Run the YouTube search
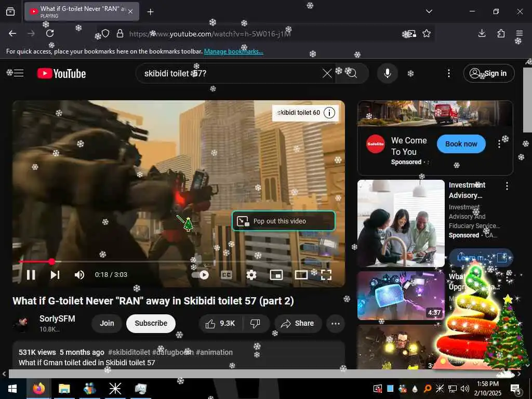This screenshot has width=532, height=399. [352, 73]
